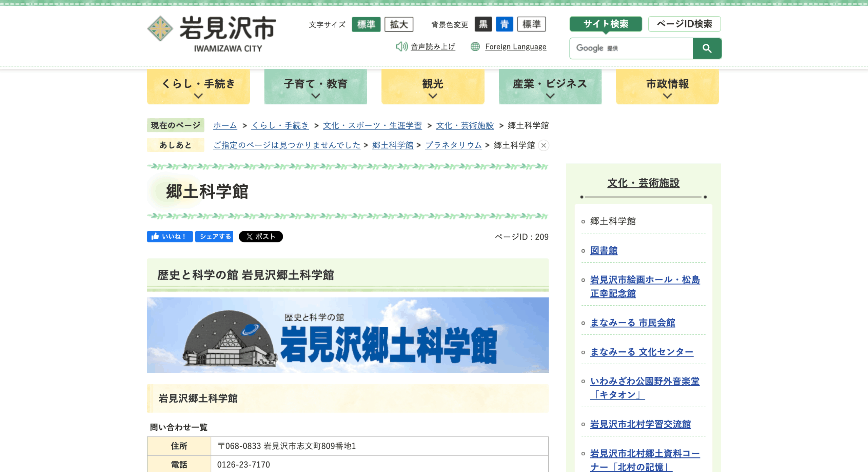Click the speaker icon for audio reading

click(x=402, y=46)
